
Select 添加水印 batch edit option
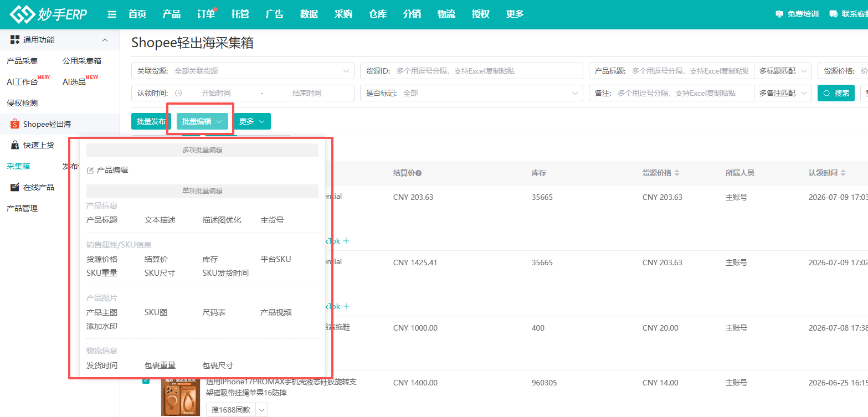pyautogui.click(x=102, y=327)
